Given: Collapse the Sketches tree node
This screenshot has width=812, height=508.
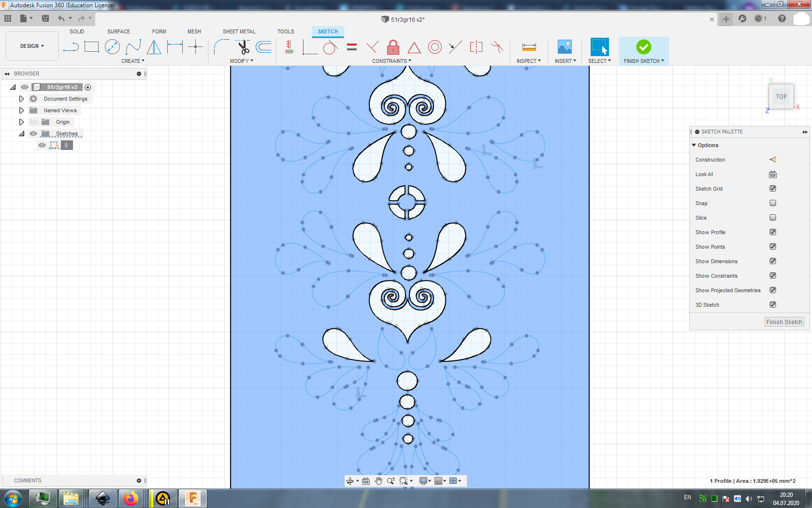Looking at the screenshot, I should click(21, 134).
